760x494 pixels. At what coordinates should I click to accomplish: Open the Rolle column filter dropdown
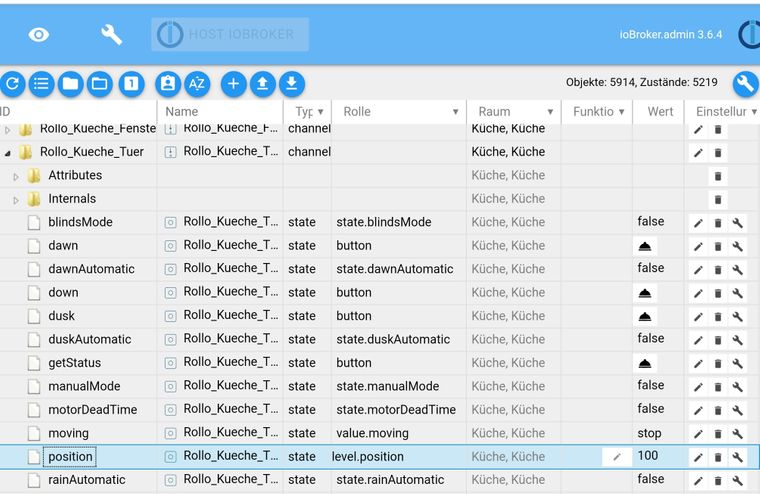(455, 112)
